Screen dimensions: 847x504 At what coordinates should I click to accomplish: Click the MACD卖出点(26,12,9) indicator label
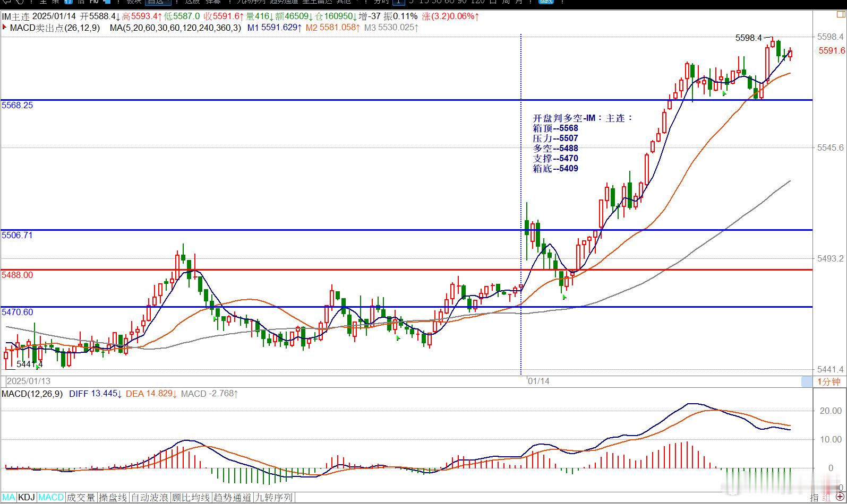tap(55, 27)
